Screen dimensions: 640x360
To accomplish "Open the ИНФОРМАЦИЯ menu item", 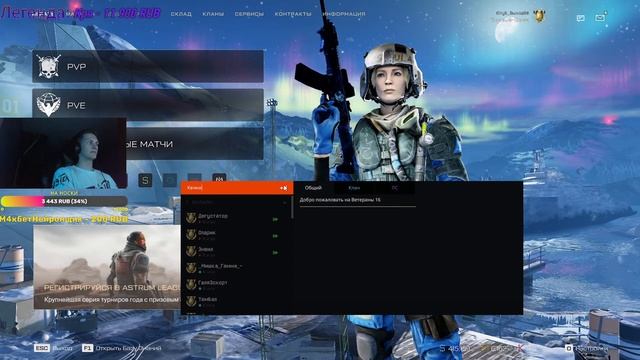I will tap(344, 14).
